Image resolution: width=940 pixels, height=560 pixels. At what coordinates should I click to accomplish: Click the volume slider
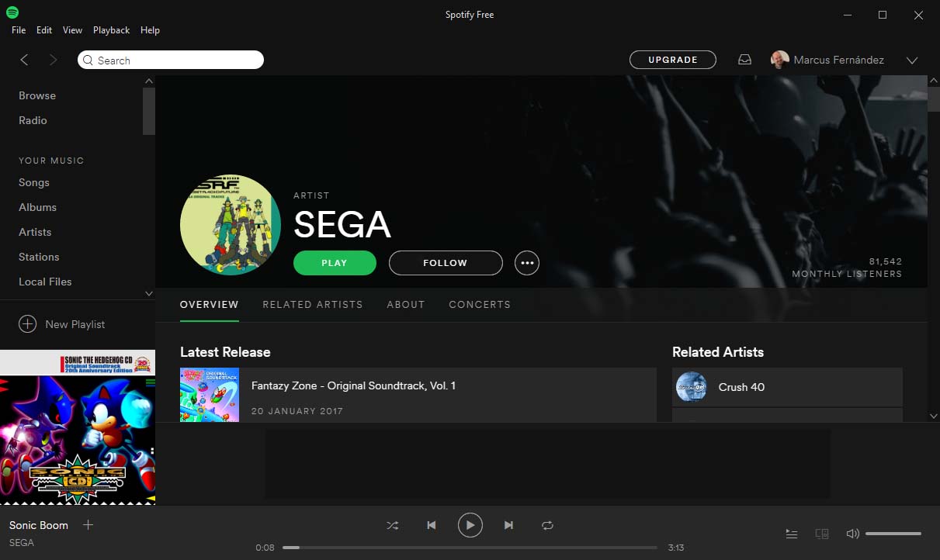pyautogui.click(x=893, y=534)
